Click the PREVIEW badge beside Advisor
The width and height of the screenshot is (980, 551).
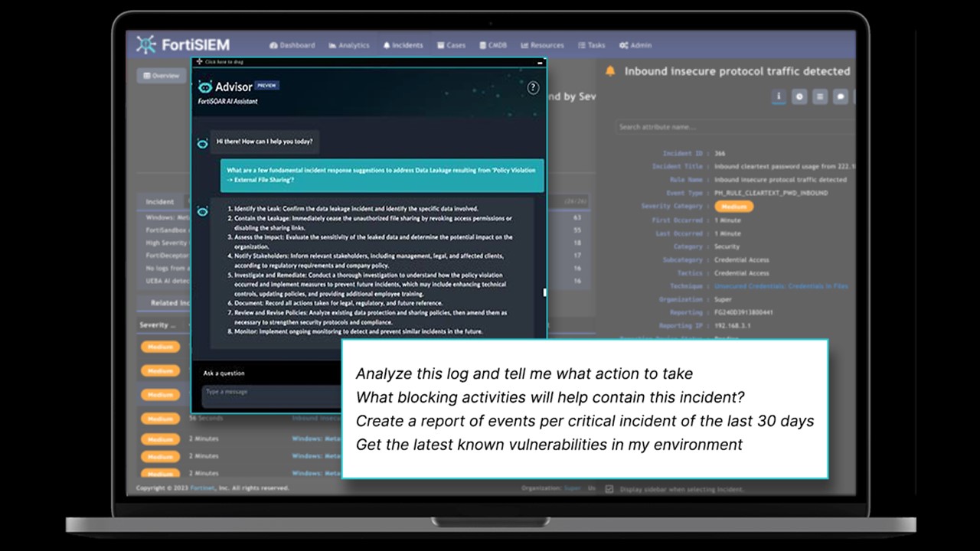pos(266,86)
